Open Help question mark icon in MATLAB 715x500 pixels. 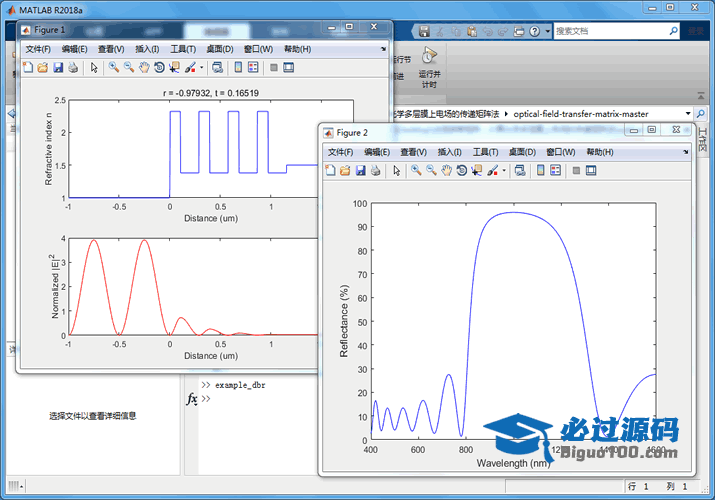pyautogui.click(x=535, y=31)
